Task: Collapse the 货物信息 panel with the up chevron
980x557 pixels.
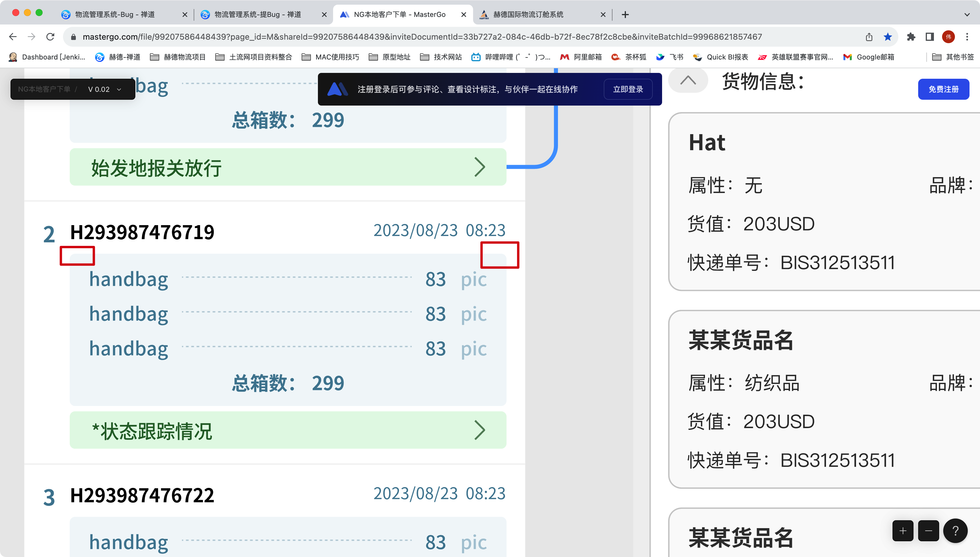Action: tap(688, 80)
